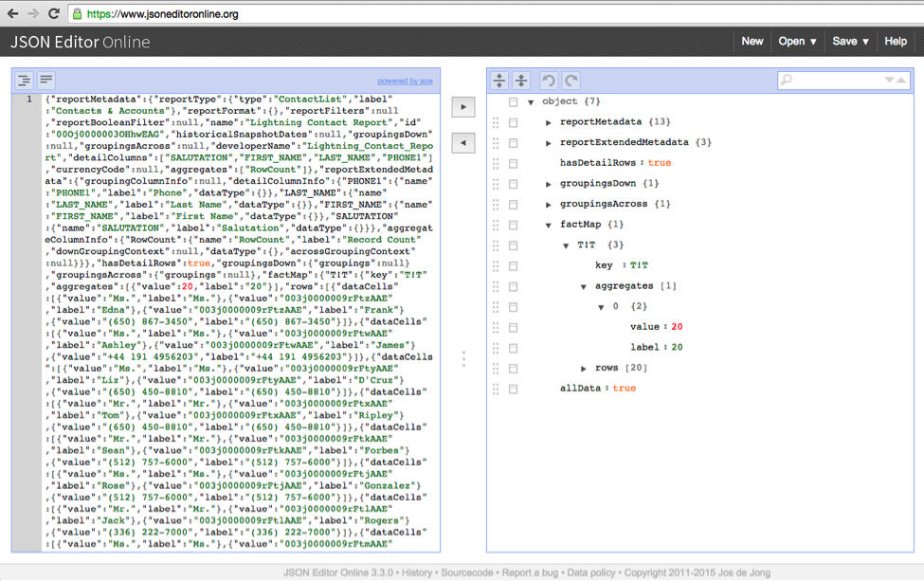The height and width of the screenshot is (581, 924).
Task: Redo last action in tree editor
Action: (x=571, y=81)
